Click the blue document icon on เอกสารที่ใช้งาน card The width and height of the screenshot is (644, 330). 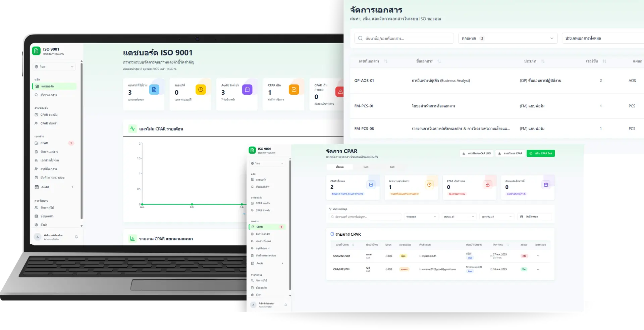click(x=154, y=90)
